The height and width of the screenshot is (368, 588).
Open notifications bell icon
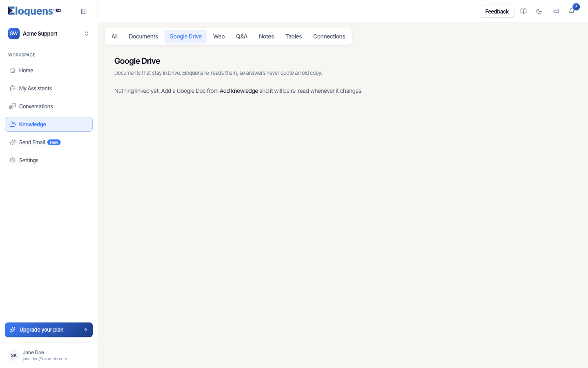[572, 11]
